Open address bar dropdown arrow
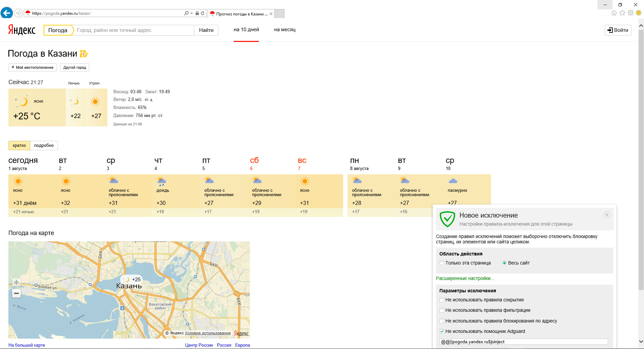Screen dimensions: 644x349 192,13
